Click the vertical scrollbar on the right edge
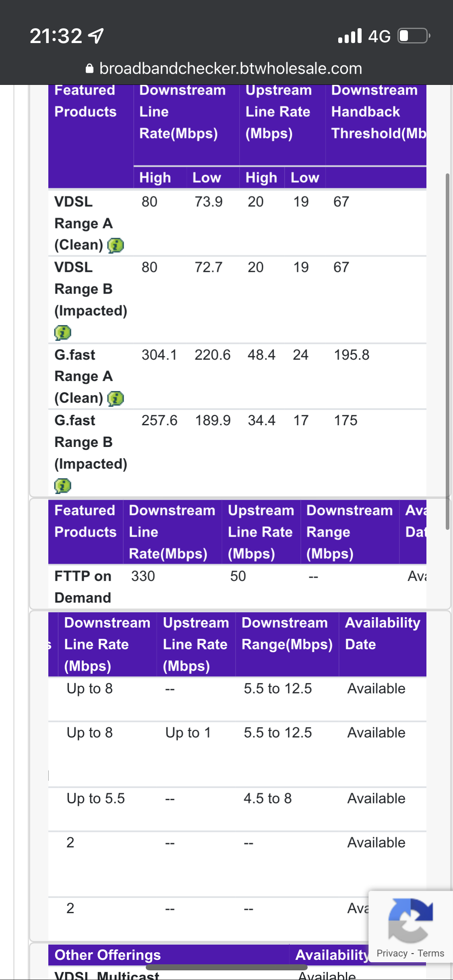 [447, 352]
